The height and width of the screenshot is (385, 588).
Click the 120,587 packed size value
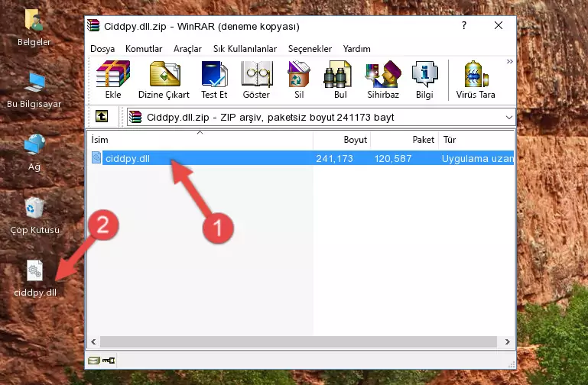point(392,158)
